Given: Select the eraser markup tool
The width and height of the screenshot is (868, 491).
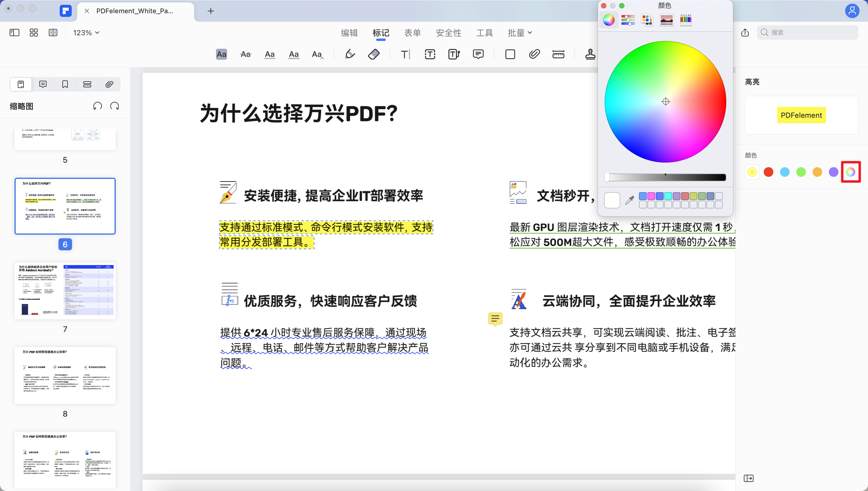Looking at the screenshot, I should tap(374, 54).
